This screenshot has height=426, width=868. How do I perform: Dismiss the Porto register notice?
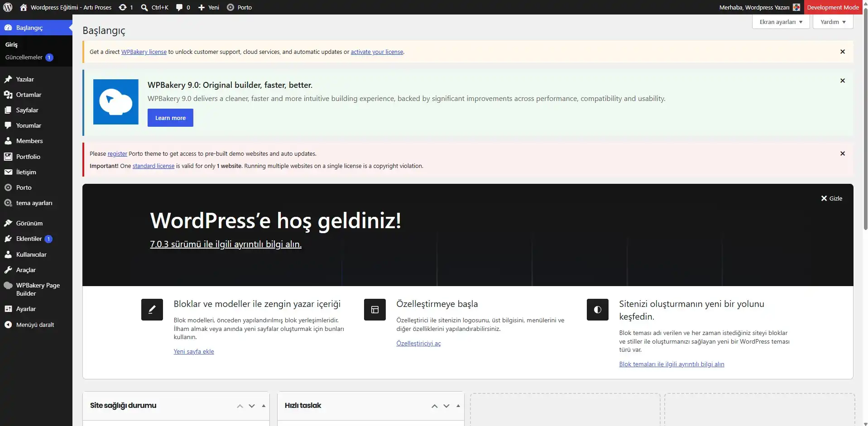[843, 153]
